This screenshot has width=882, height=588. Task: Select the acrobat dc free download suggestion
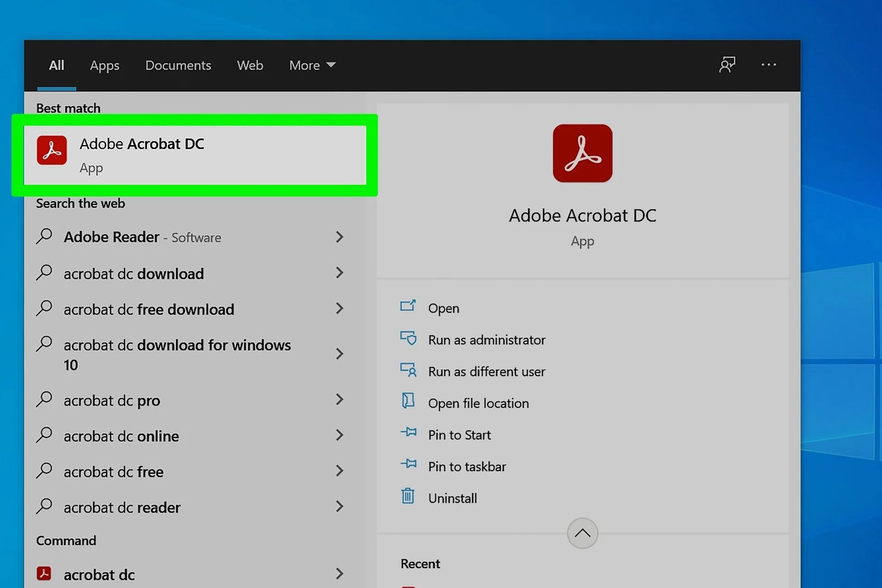(149, 310)
